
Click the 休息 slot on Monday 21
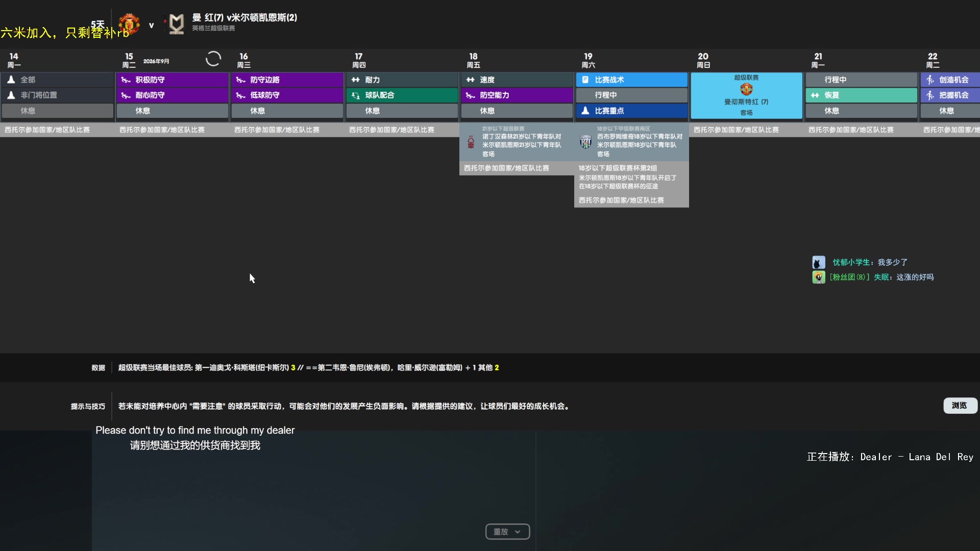pos(861,111)
